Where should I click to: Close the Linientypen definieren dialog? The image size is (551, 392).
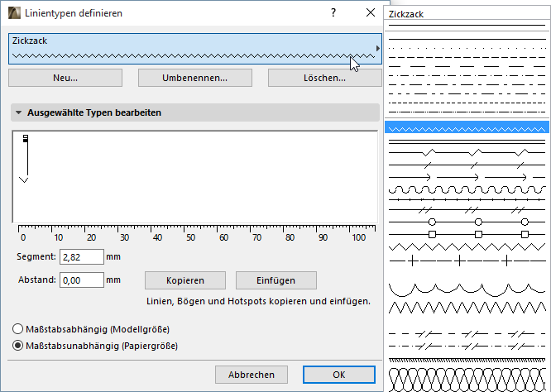click(x=371, y=13)
